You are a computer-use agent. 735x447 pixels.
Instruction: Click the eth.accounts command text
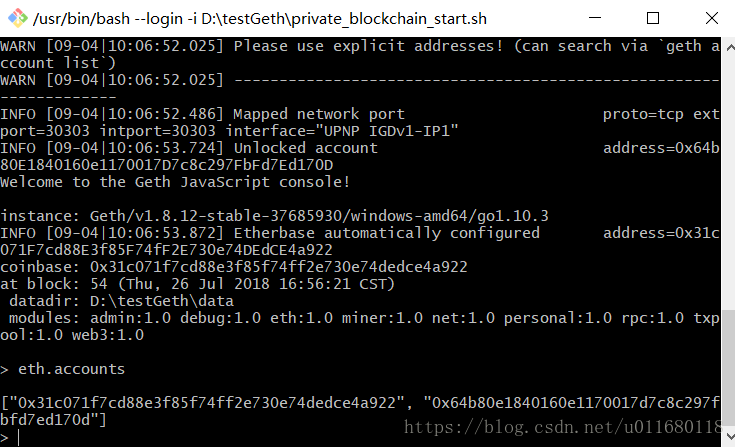click(x=71, y=369)
